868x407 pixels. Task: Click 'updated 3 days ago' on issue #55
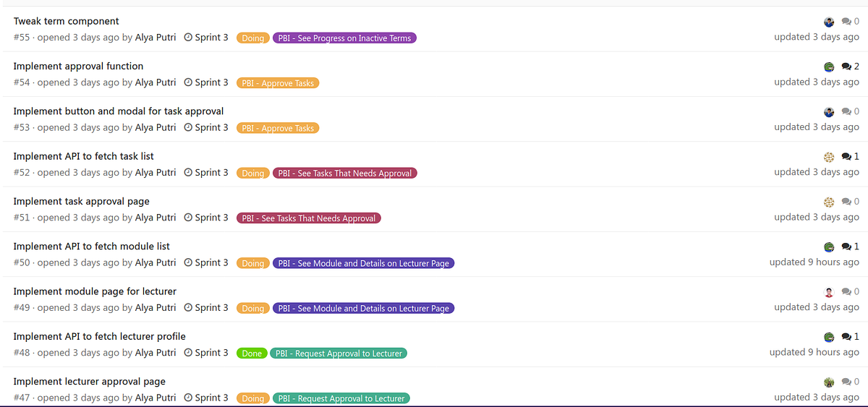(x=817, y=37)
